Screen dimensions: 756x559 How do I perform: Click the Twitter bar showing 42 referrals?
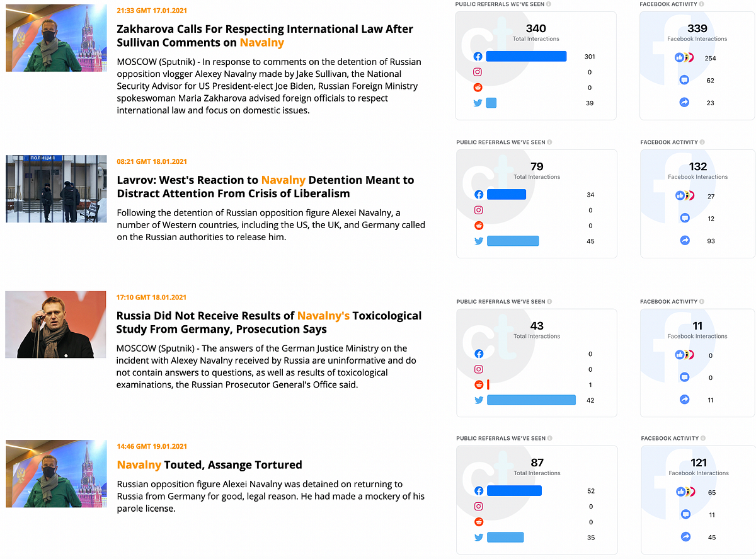pos(531,400)
